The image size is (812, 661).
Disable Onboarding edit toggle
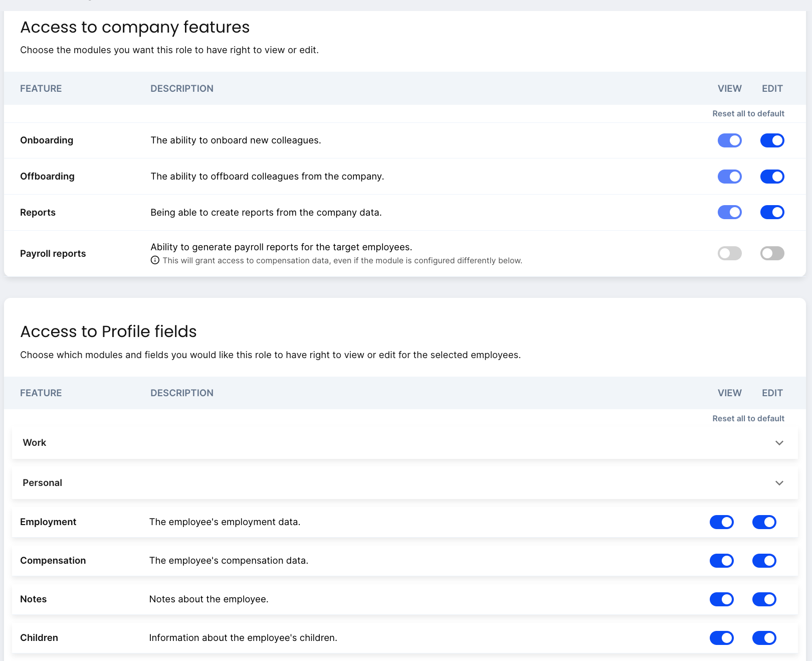pyautogui.click(x=772, y=140)
